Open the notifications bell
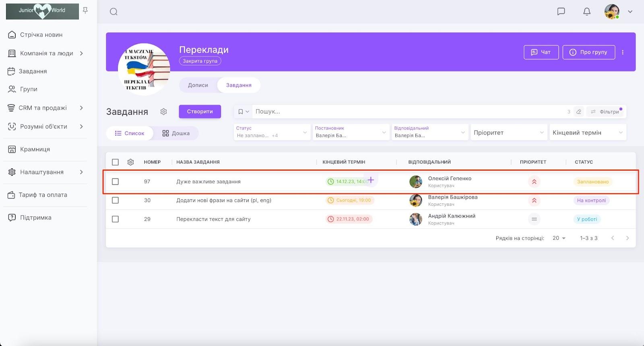Image resolution: width=644 pixels, height=346 pixels. click(x=587, y=11)
